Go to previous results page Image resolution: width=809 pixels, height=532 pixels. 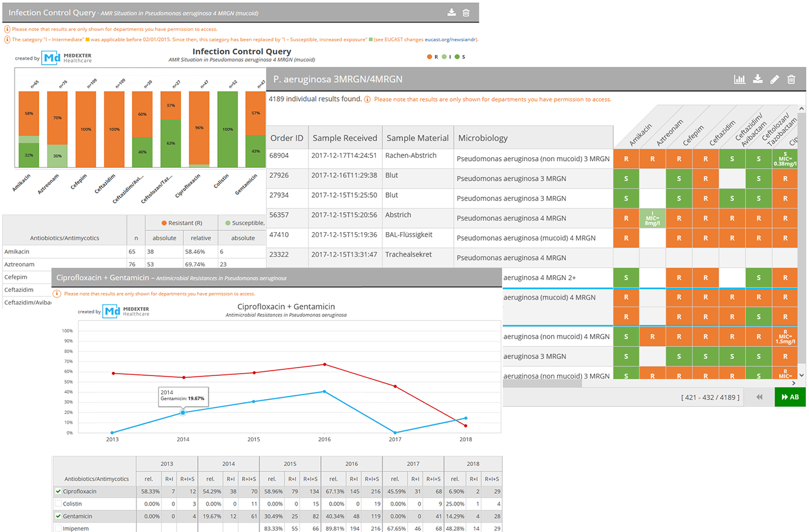click(759, 397)
